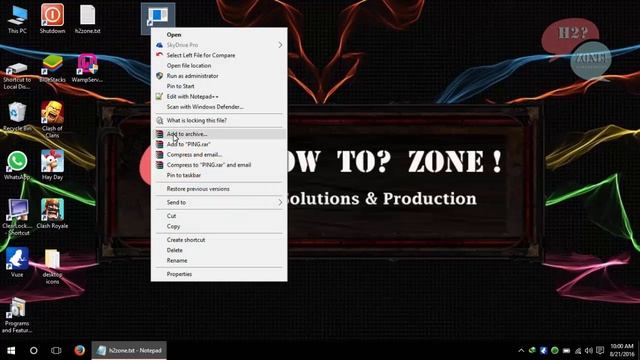Click the Cortana search circle icon
Image resolution: width=640 pixels, height=360 pixels.
pos(33,350)
